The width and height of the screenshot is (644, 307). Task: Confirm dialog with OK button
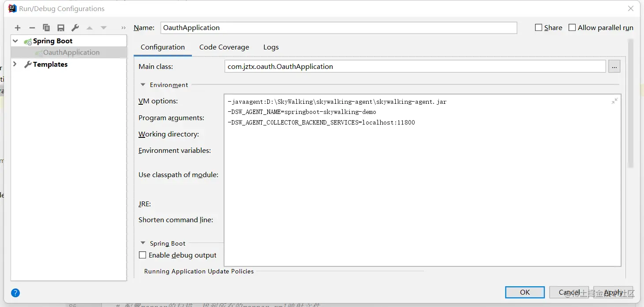coord(525,292)
